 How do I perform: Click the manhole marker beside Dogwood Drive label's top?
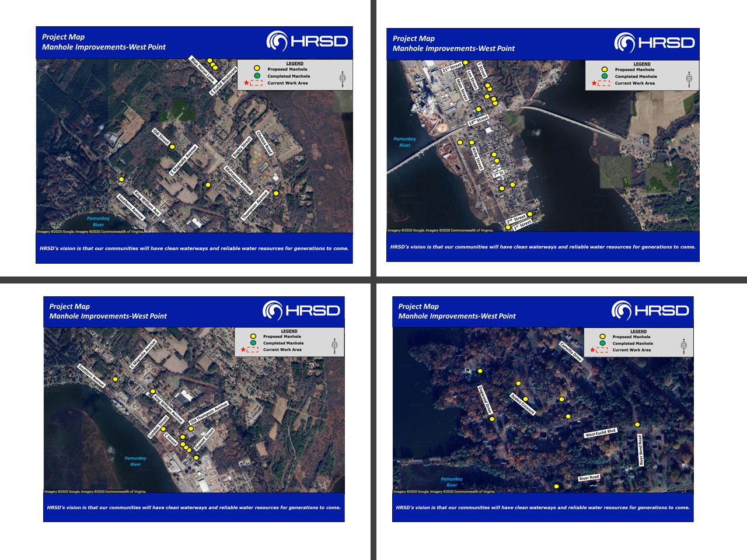pyautogui.click(x=480, y=371)
